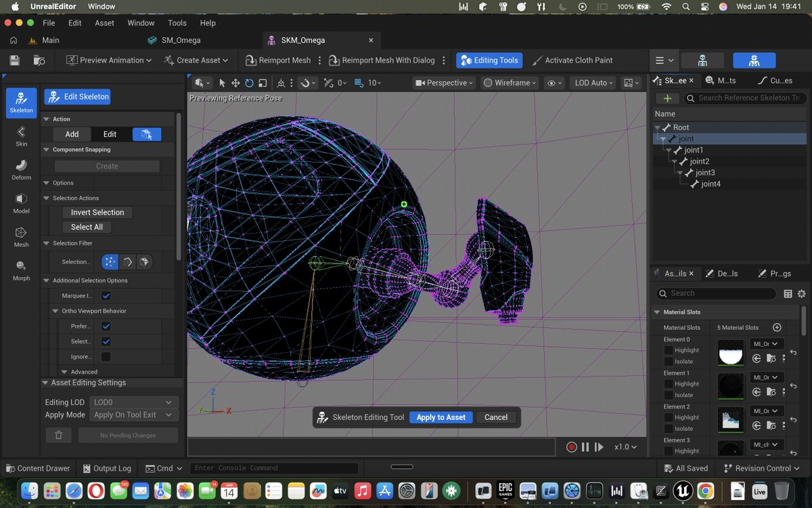Open the Skin tool category
This screenshot has width=812, height=508.
coord(21,136)
